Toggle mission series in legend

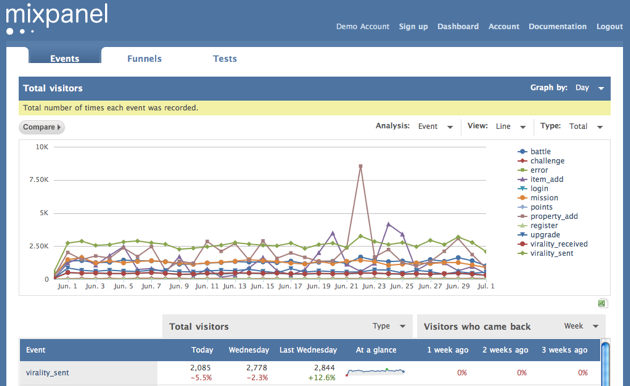tap(538, 198)
